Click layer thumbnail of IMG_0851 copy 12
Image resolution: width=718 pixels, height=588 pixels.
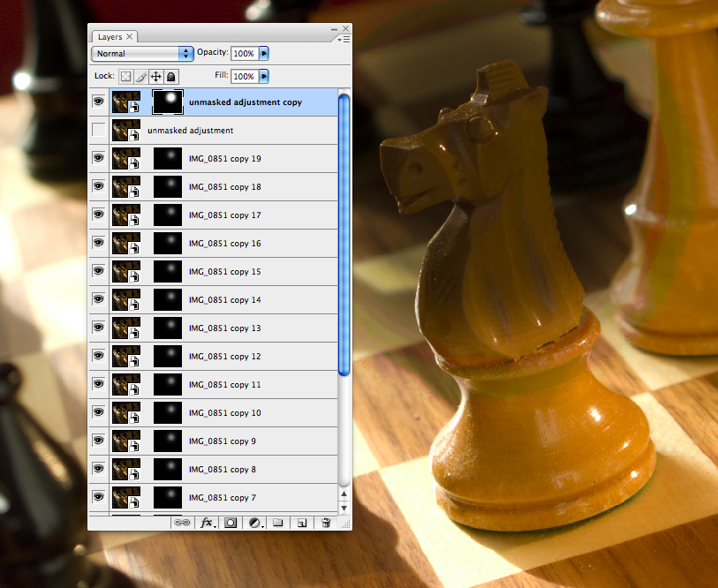coord(126,357)
